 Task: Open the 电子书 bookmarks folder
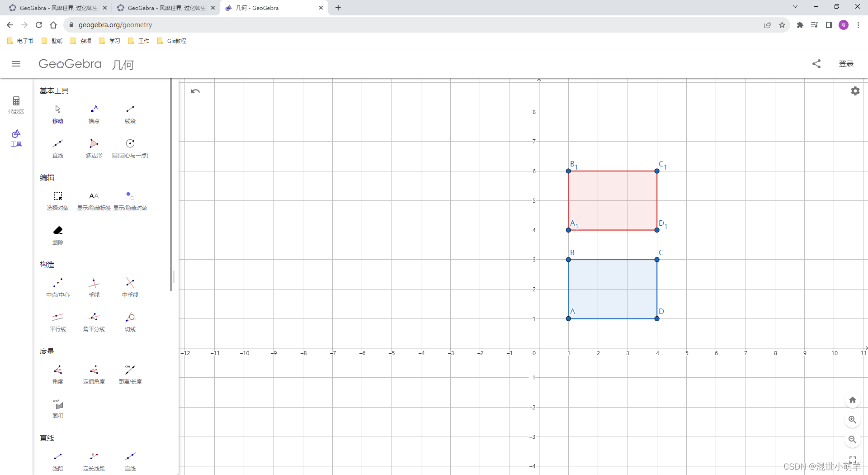(x=21, y=41)
